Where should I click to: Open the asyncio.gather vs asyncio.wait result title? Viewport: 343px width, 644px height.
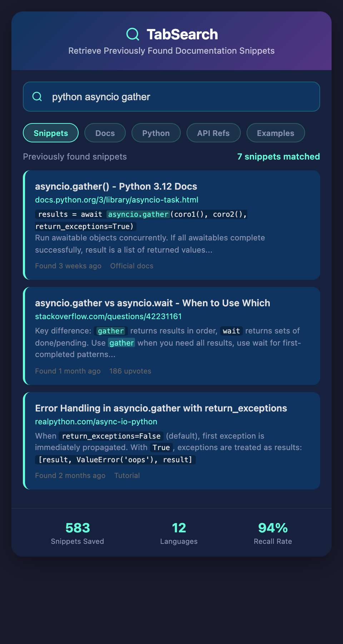point(152,303)
